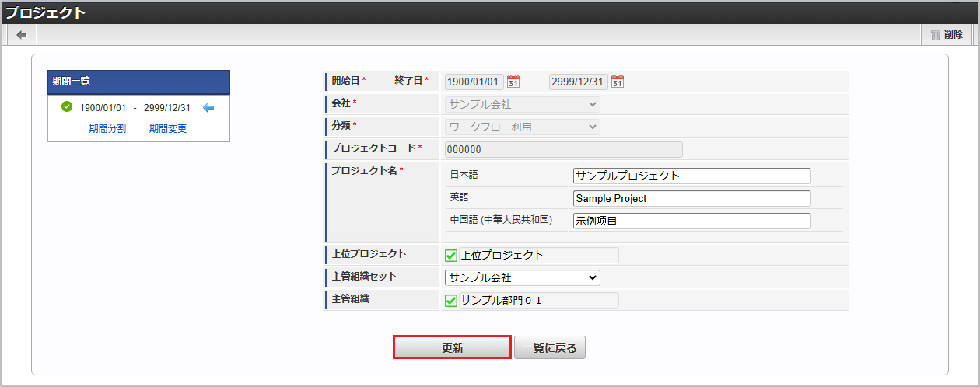
Task: Toggle the サンプル部門01 green checkbox
Action: (451, 301)
